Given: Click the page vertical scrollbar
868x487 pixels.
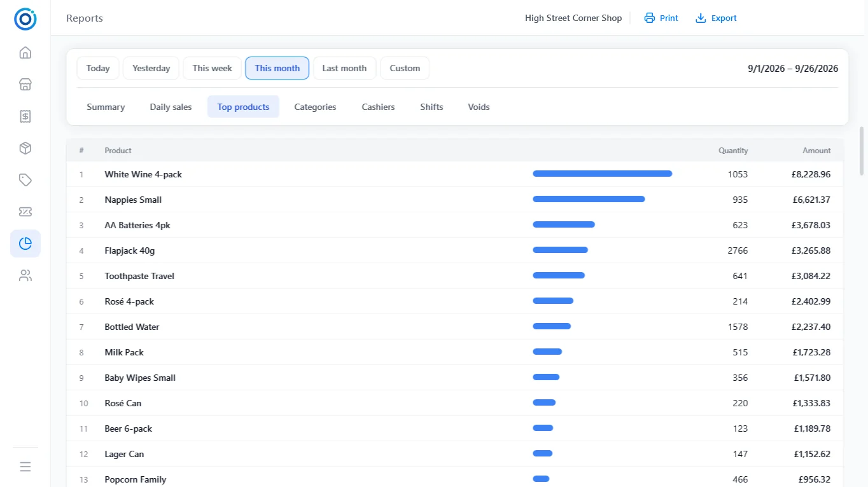Looking at the screenshot, I should 862,151.
